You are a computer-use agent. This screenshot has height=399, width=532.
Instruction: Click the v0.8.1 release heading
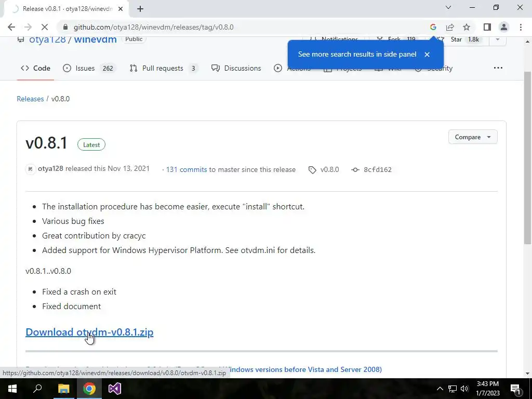[x=46, y=143]
